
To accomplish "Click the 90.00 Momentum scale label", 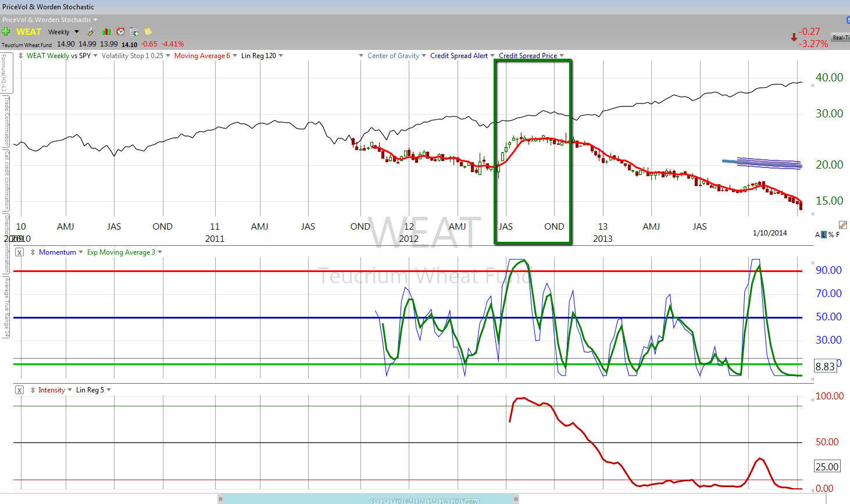I will (828, 270).
